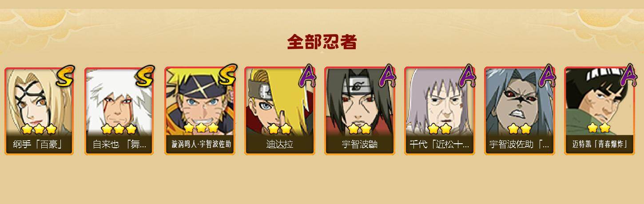The image size is (644, 204).
Task: Click the 宇智波鼬 name label
Action: point(360,145)
